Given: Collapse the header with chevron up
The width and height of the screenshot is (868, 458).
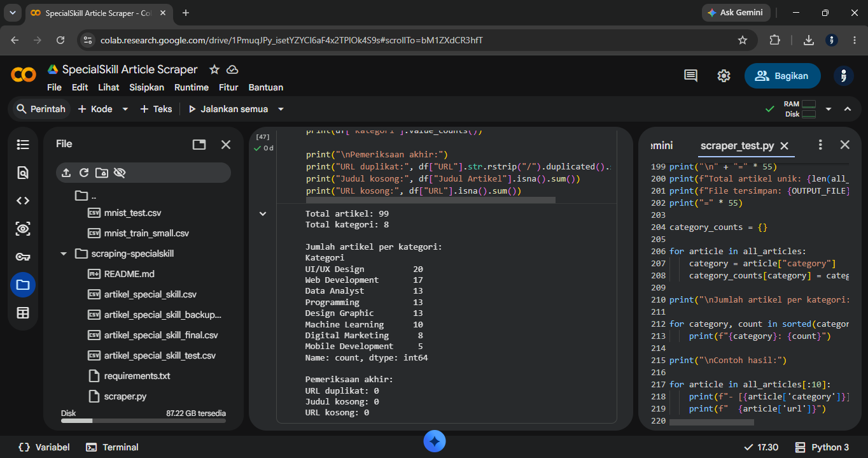Looking at the screenshot, I should click(848, 109).
